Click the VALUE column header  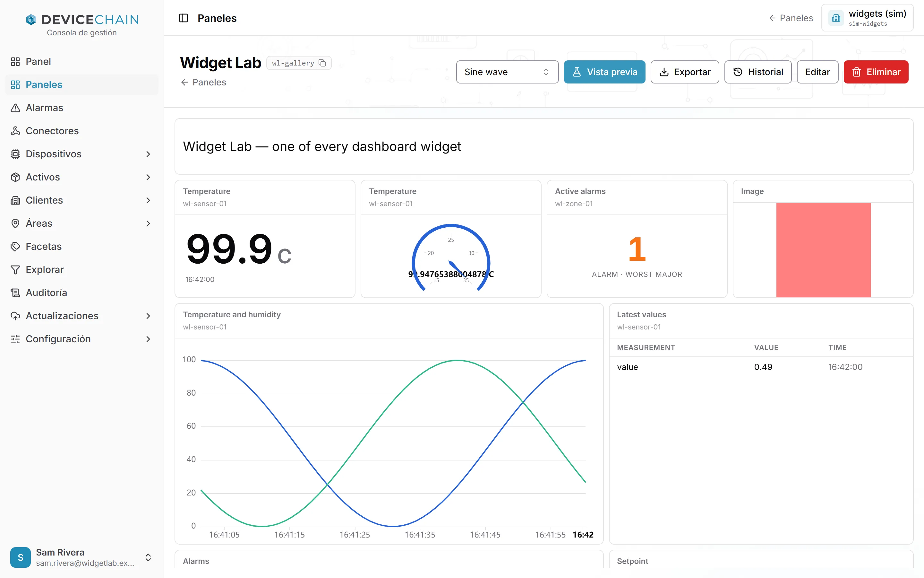pos(766,347)
